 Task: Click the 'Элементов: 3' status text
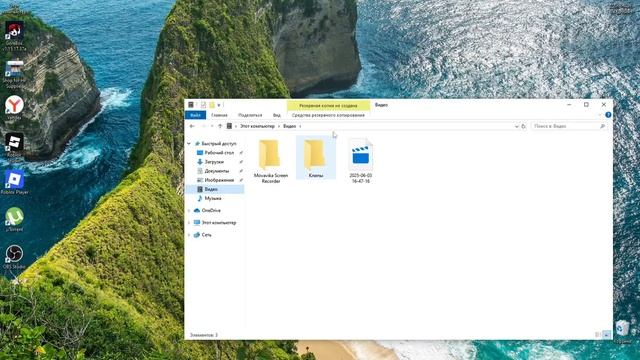coord(204,335)
